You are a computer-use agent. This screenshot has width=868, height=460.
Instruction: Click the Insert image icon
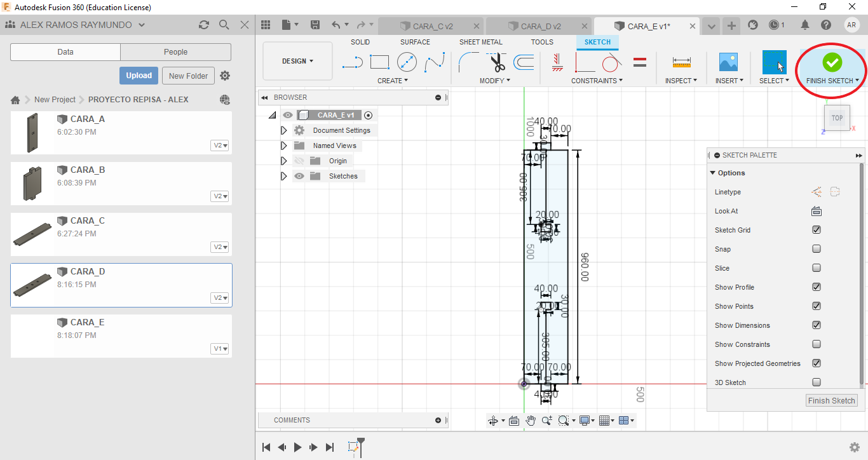pyautogui.click(x=728, y=62)
